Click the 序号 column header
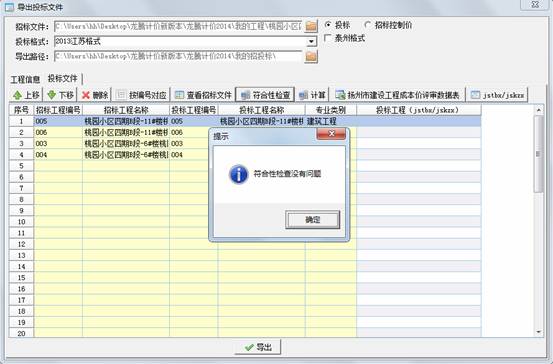Screen dimensions: 553x364 pyautogui.click(x=22, y=110)
